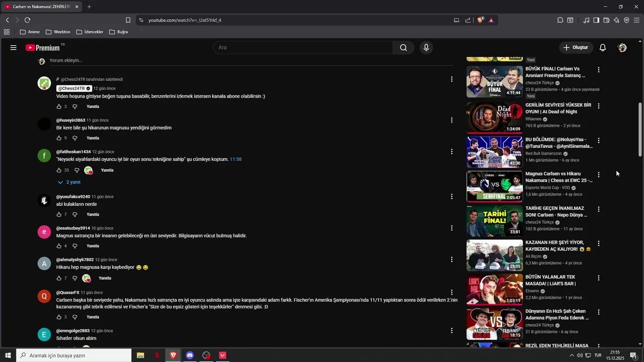Open the İzlencekler bookmarks folder

tap(90, 32)
